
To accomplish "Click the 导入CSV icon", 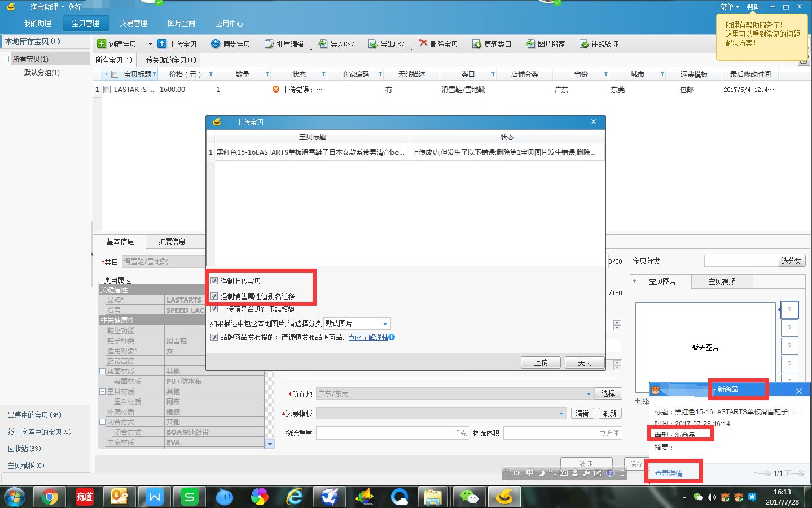I will click(336, 43).
